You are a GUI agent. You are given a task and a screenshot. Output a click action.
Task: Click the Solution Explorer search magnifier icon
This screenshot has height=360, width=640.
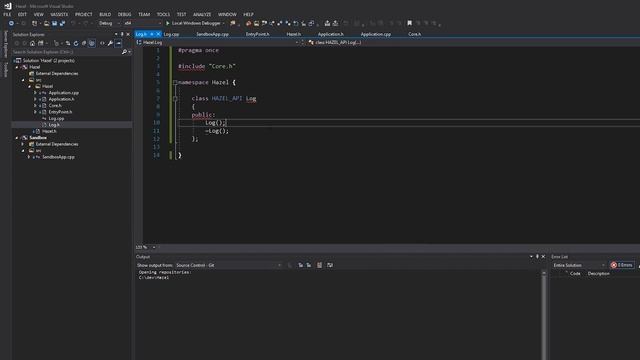pyautogui.click(x=124, y=52)
